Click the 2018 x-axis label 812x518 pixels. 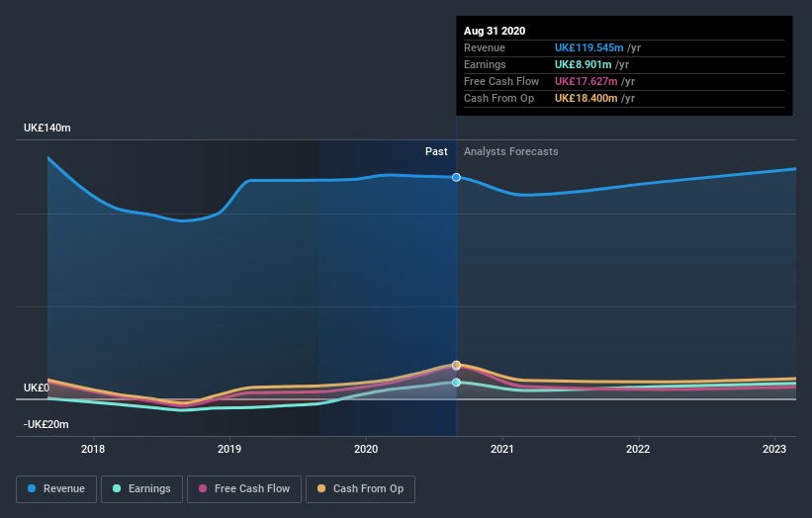[93, 449]
